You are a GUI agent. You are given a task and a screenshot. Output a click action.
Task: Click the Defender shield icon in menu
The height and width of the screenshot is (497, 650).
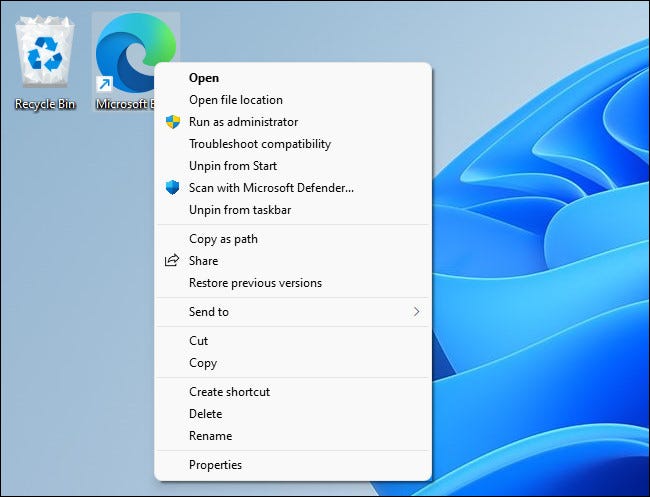172,188
